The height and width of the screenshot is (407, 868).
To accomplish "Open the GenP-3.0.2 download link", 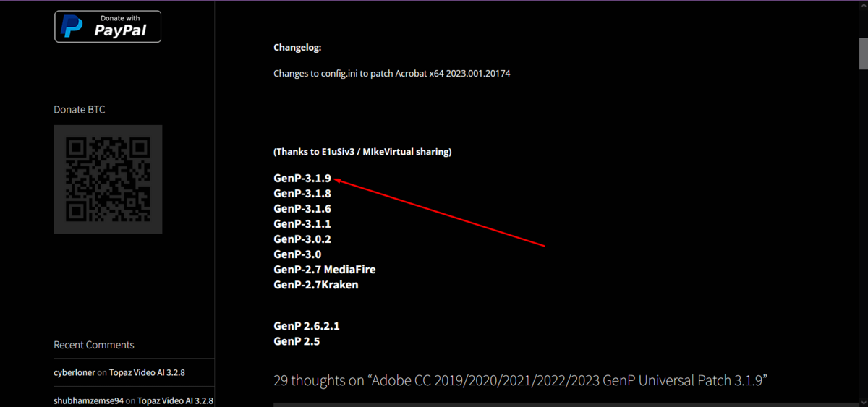I will point(302,239).
